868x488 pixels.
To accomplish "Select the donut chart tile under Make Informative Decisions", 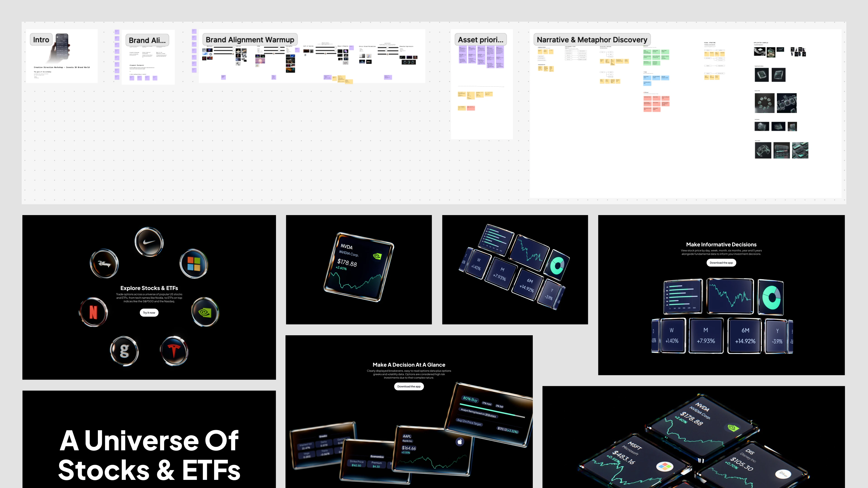I will (x=771, y=297).
